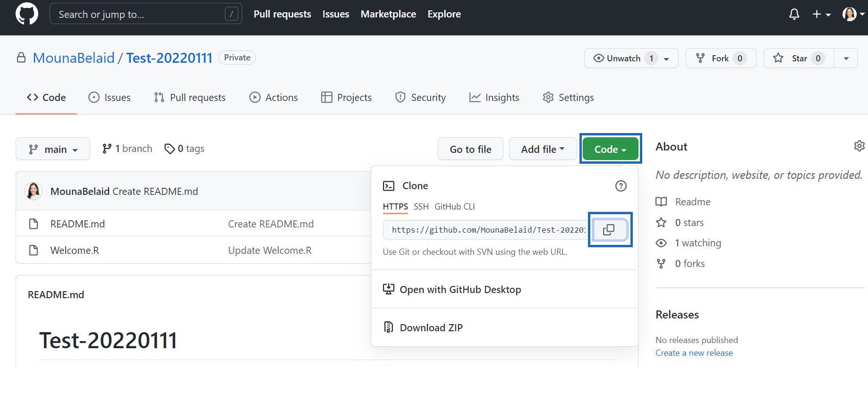Click MounaBelaid commit author avatar

[34, 191]
